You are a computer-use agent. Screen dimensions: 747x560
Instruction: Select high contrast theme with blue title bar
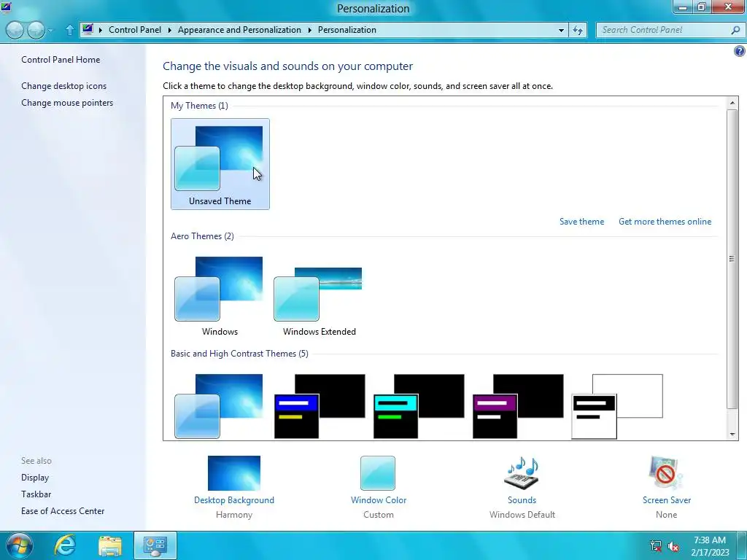320,406
